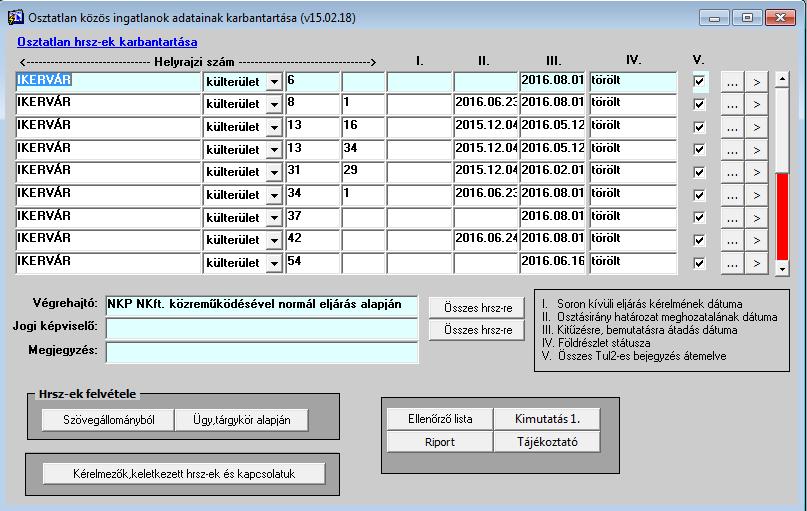Open details button (...) for hrsz 13/34 row
The image size is (807, 511).
(x=732, y=150)
